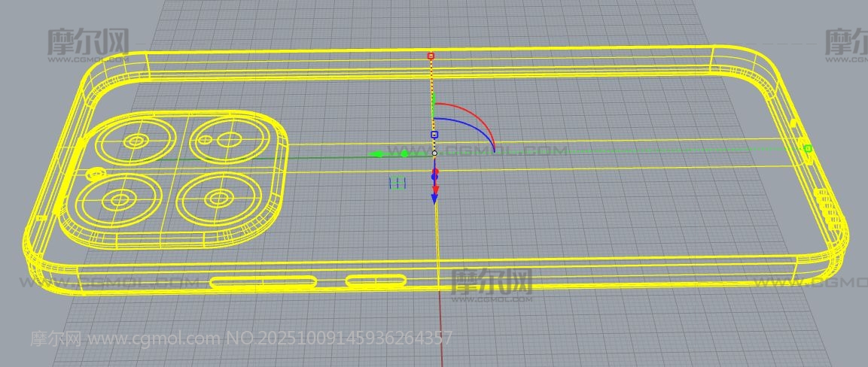Select the upper-left camera lens center
The image size is (868, 367).
pos(136,141)
